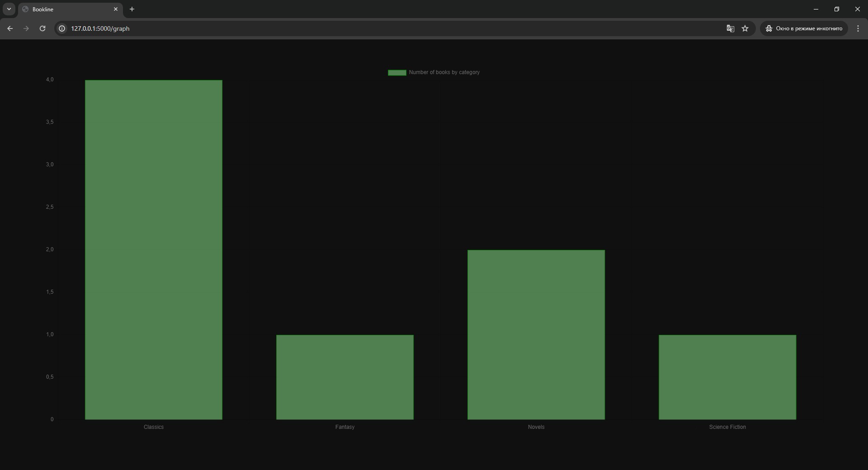Viewport: 868px width, 470px height.
Task: Open the site information icon
Action: click(62, 28)
